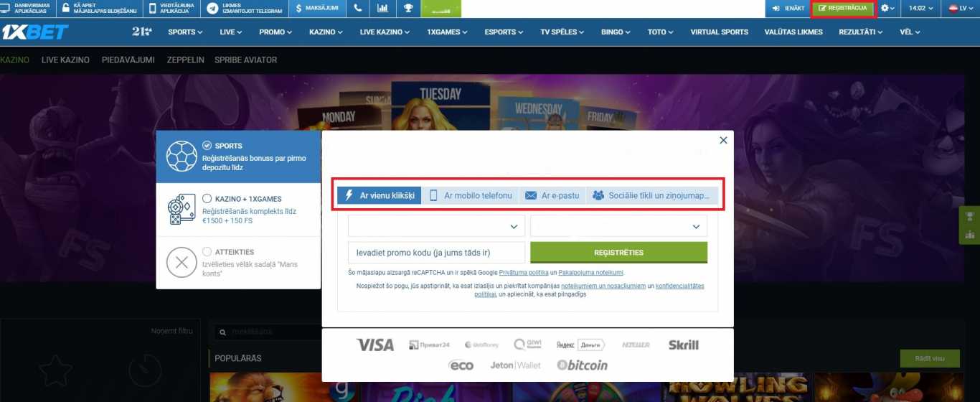Open Virtual Sports section
The height and width of the screenshot is (402, 980).
tap(720, 32)
